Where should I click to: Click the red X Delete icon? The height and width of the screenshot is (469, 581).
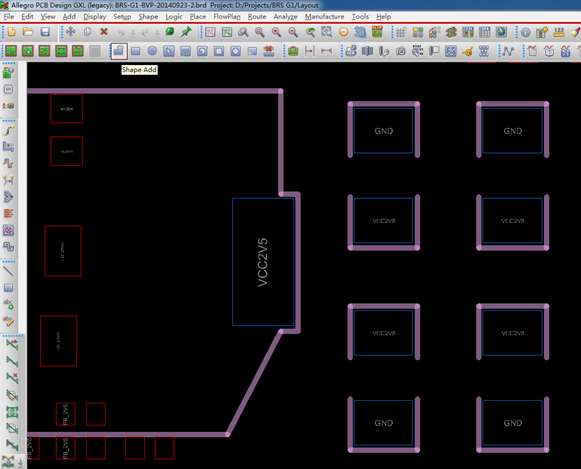point(104,32)
